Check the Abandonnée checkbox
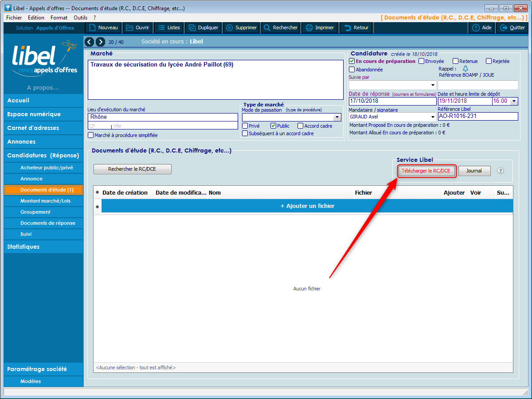The width and height of the screenshot is (532, 399). [352, 70]
